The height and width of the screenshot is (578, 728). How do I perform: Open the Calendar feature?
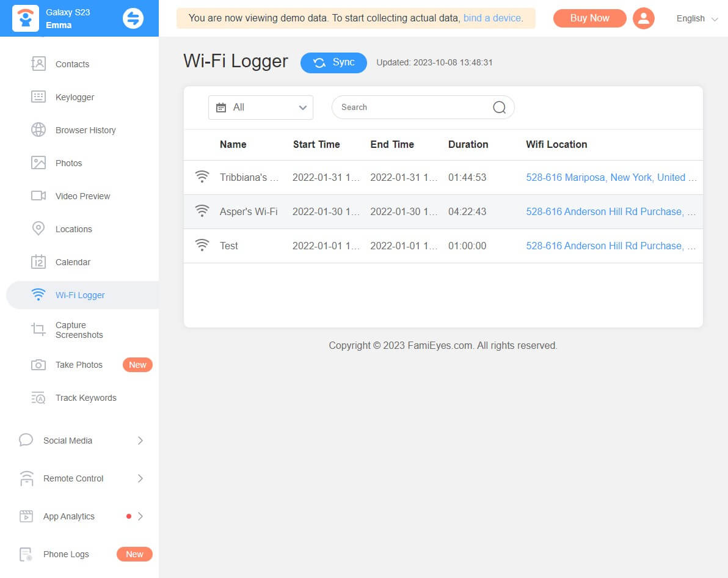(x=72, y=262)
